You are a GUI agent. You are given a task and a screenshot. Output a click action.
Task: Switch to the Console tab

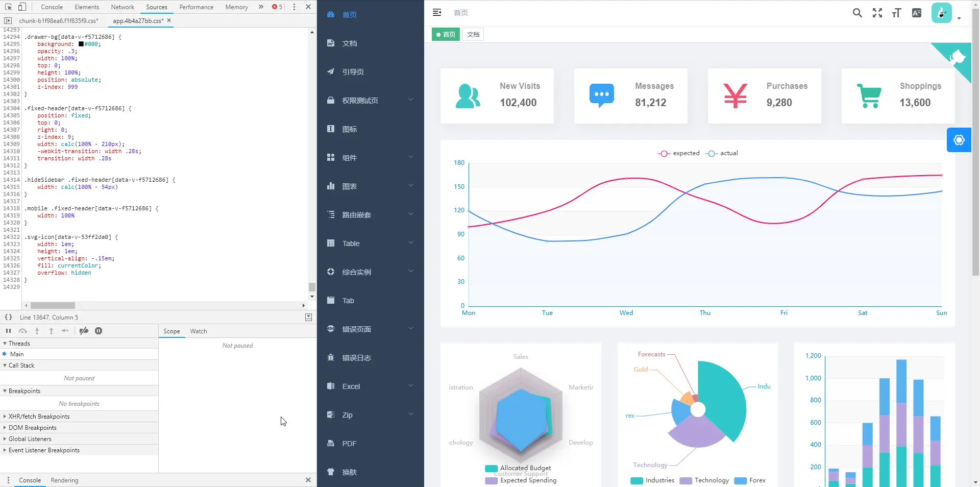click(52, 7)
